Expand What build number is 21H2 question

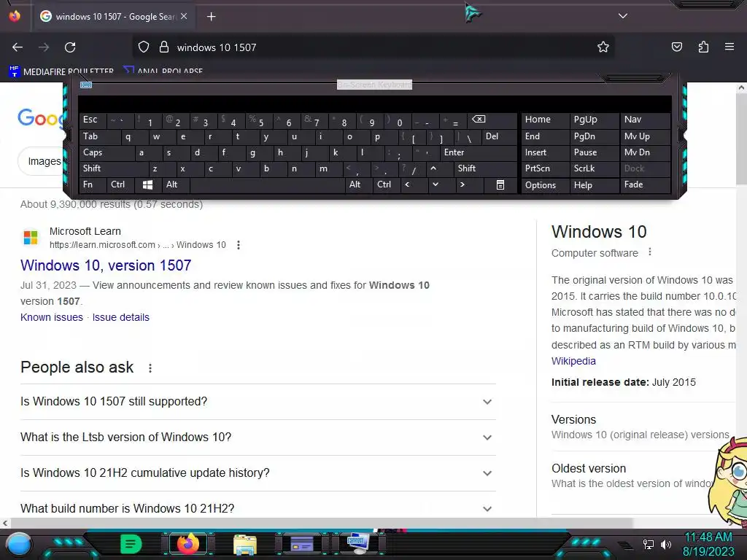point(258,507)
